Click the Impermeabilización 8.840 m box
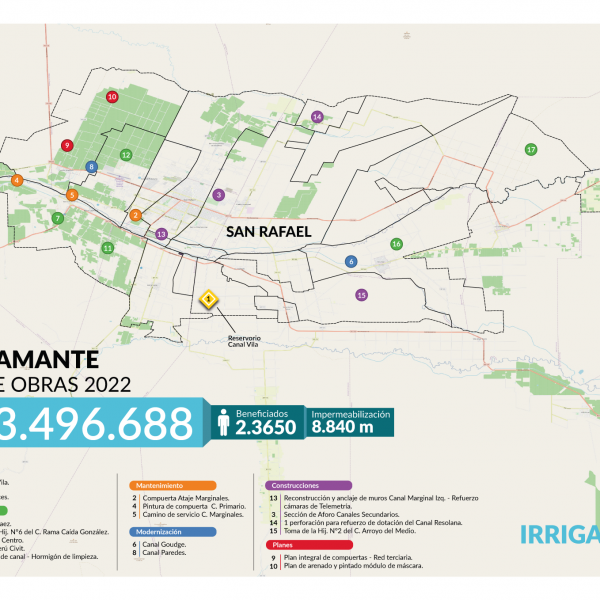This screenshot has width=600, height=600. [x=350, y=421]
